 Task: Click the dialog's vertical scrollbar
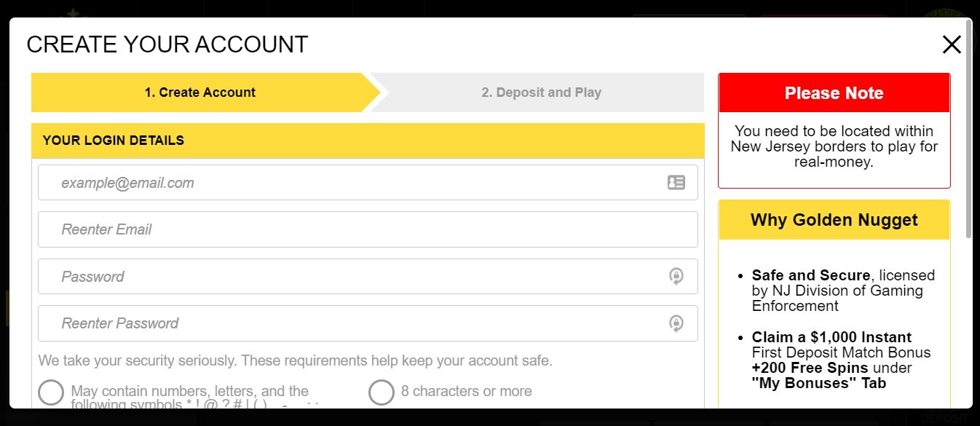(968, 131)
